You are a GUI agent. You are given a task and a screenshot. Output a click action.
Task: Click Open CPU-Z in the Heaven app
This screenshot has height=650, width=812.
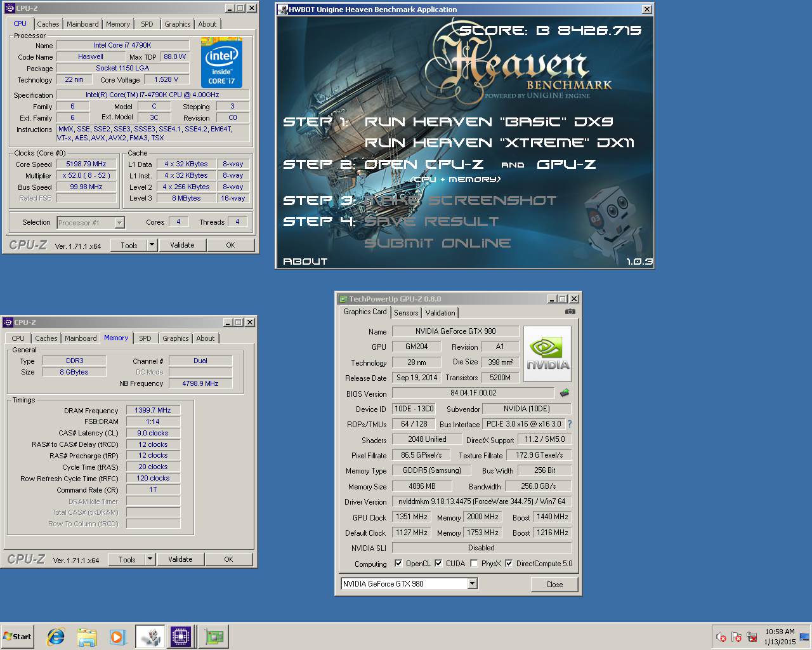(x=424, y=164)
